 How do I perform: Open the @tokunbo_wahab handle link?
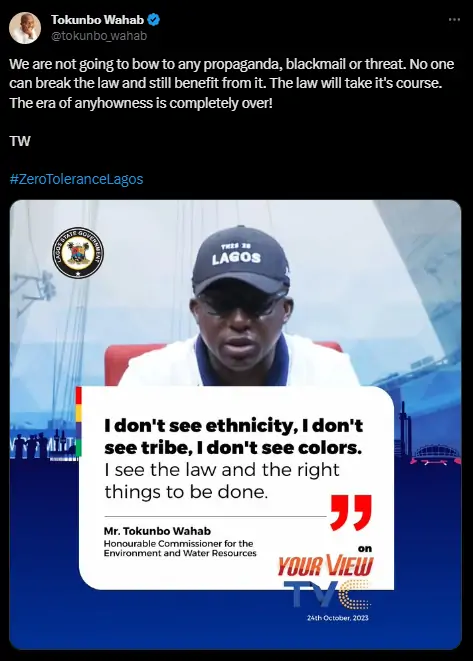point(99,36)
